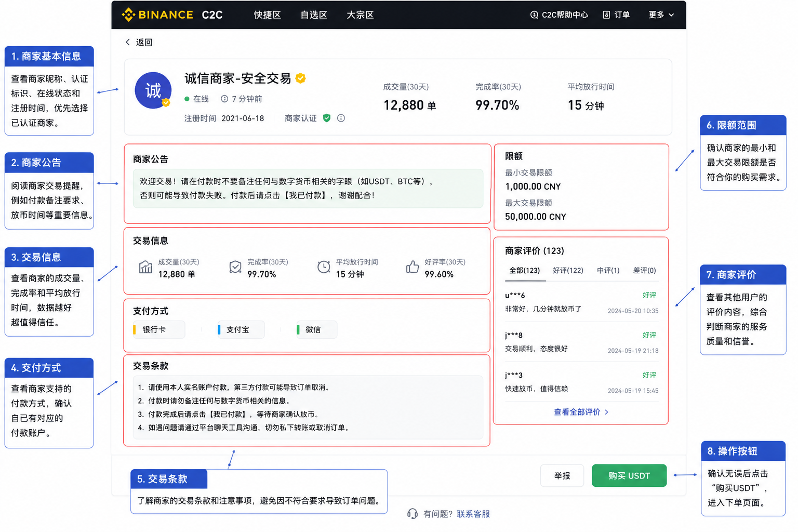Switch to 自选区 menu

click(314, 15)
